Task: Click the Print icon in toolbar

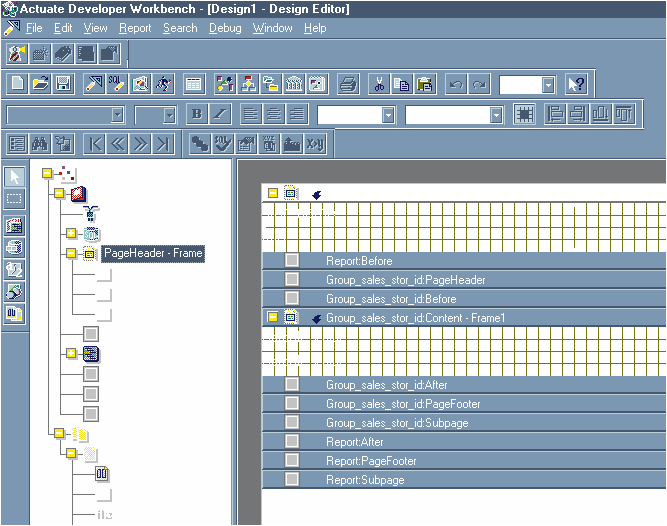Action: coord(347,85)
